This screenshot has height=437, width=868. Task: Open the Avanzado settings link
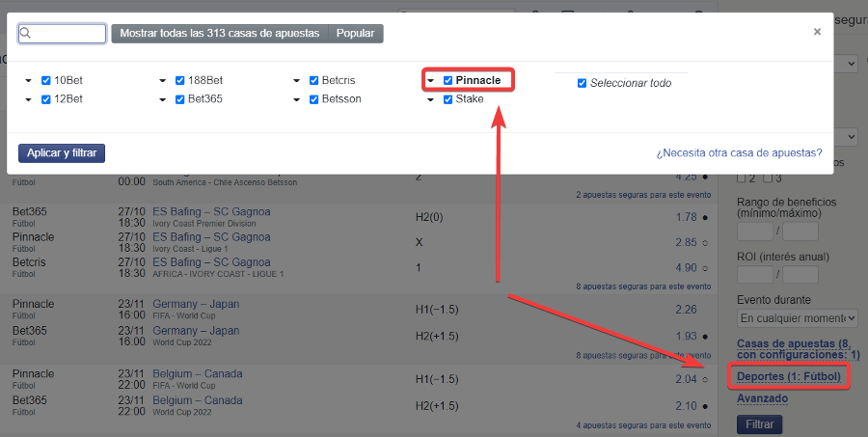762,398
